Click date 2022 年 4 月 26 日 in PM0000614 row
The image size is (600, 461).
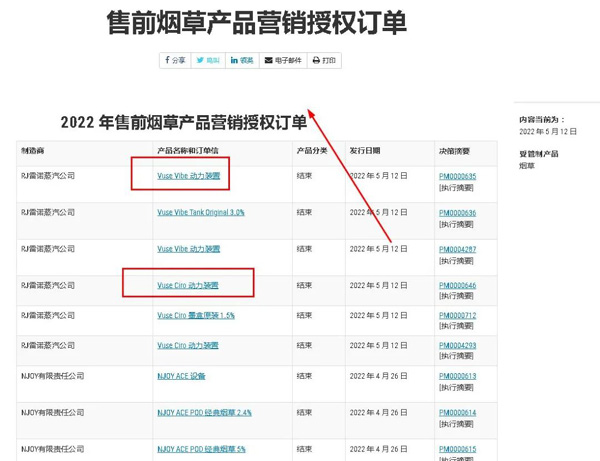click(x=378, y=413)
